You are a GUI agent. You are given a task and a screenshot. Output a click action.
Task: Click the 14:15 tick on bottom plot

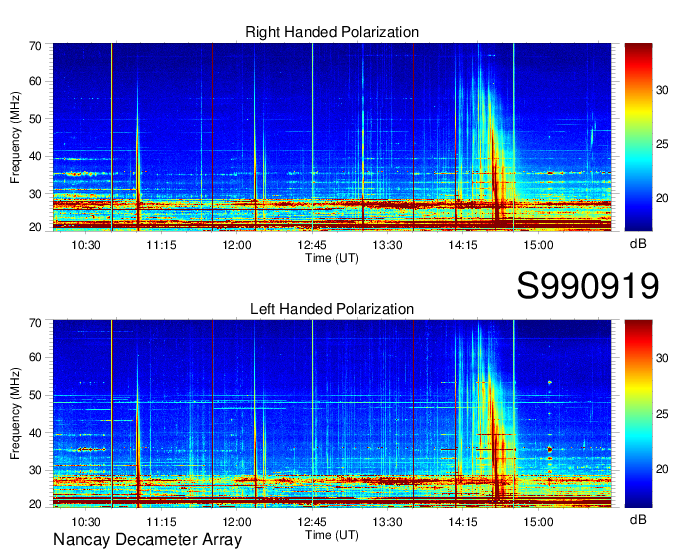coord(463,522)
